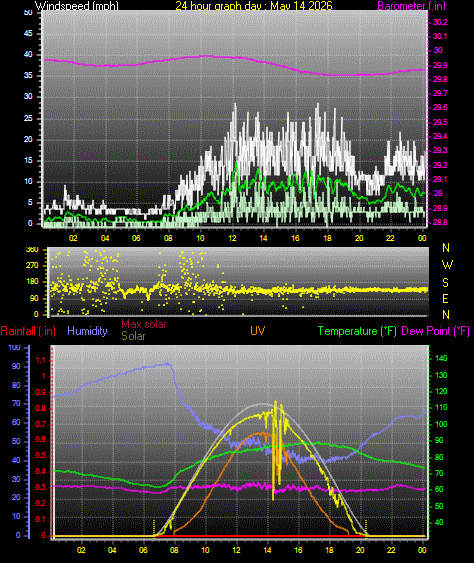
Task: Click the compass label S
Action: click(x=445, y=283)
